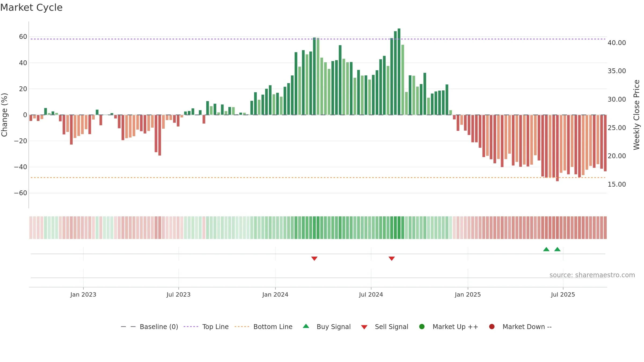Click the deepest red bar below Bottom Line

557,148
